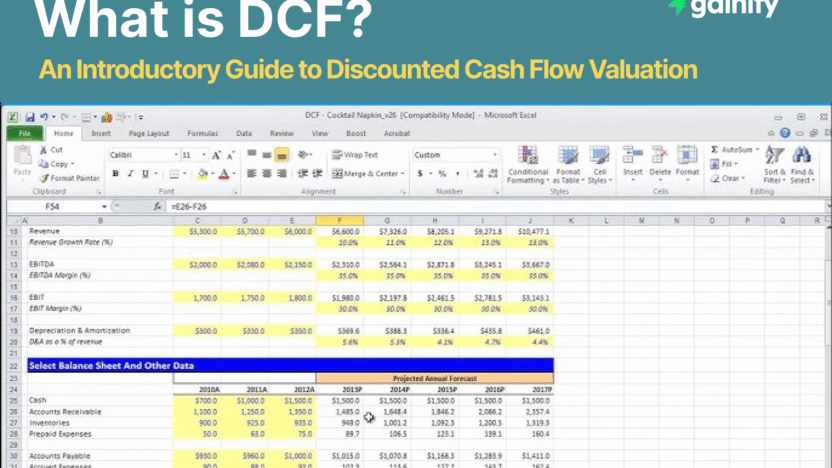Click the Excel Help question mark icon
Screen dimensions: 832x468
pos(785,133)
